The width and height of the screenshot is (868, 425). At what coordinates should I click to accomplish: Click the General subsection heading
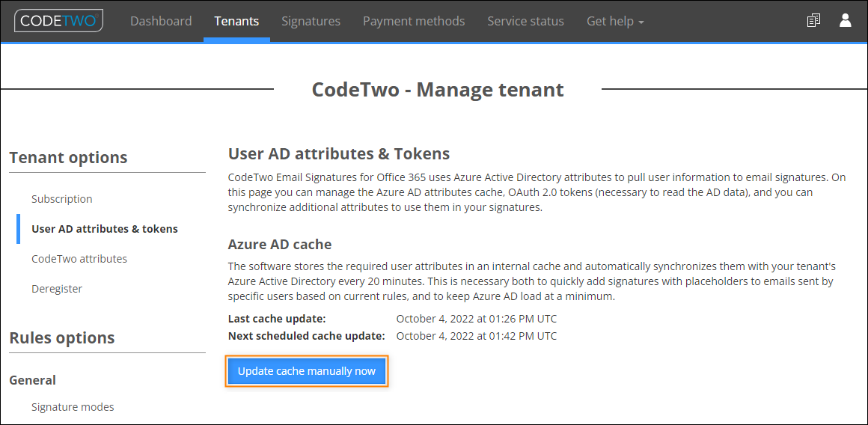(33, 380)
